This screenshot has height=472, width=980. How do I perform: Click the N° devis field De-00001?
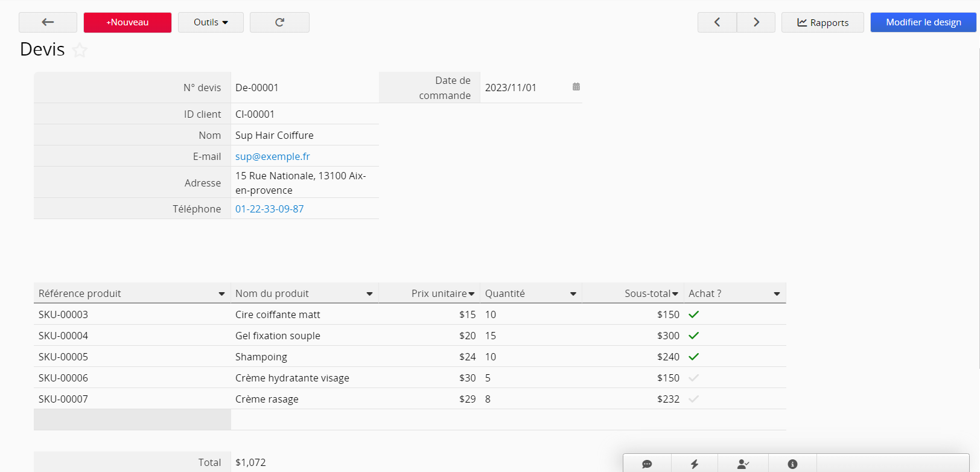pos(257,88)
